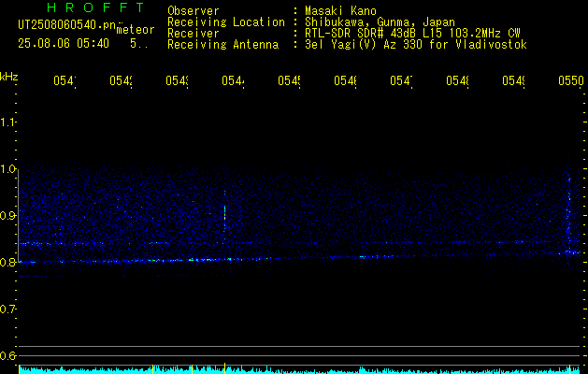588x374 pixels.
Task: Click the word meteor below the file name
Action: (x=136, y=30)
